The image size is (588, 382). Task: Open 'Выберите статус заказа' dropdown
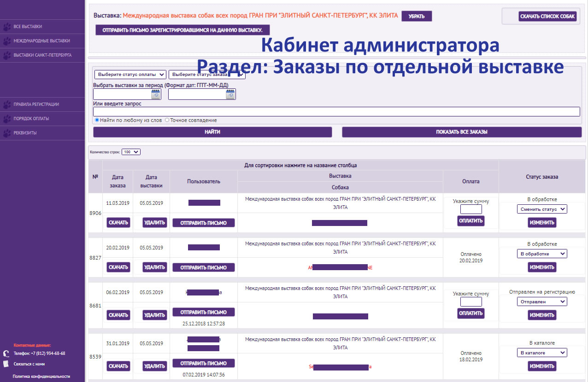pos(207,75)
